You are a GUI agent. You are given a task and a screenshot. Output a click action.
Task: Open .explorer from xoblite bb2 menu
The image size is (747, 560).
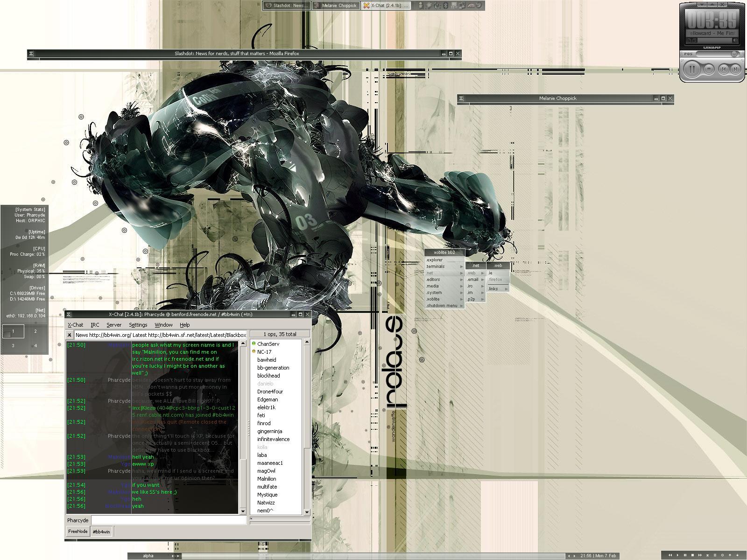tap(445, 260)
